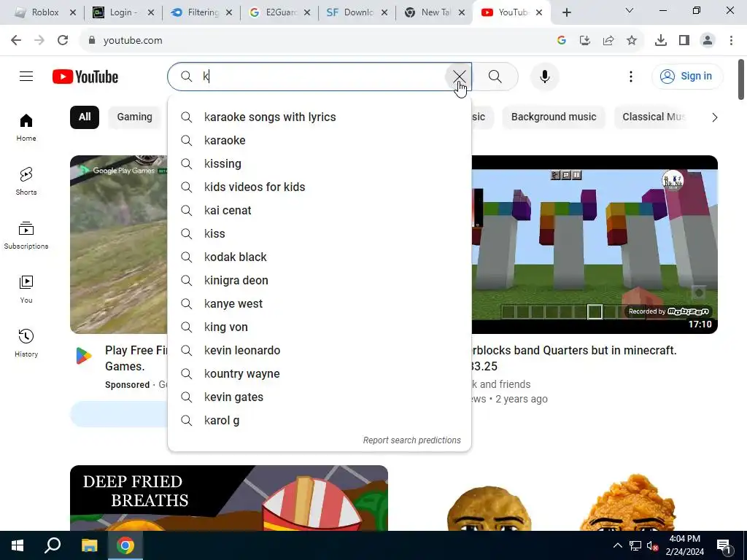Open Chrome downloads

(661, 41)
